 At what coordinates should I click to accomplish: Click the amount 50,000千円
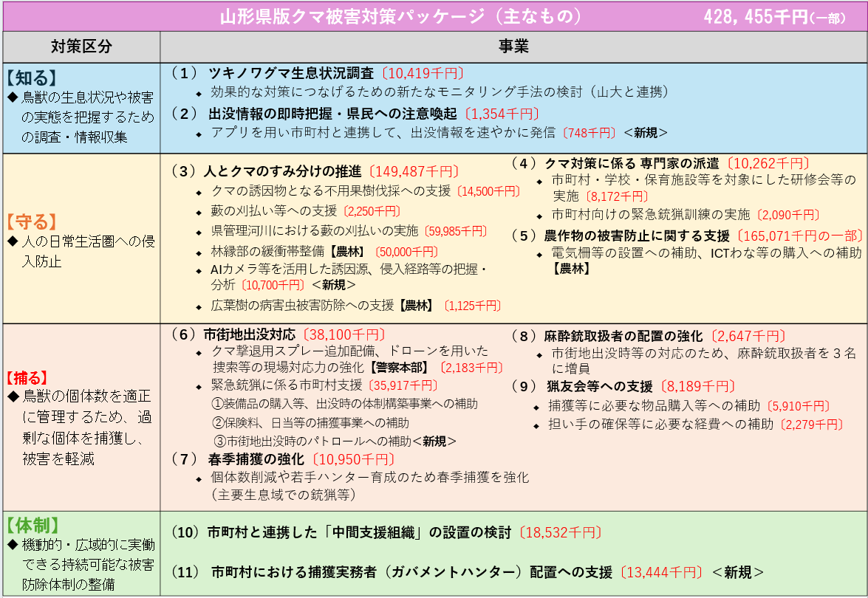(407, 252)
